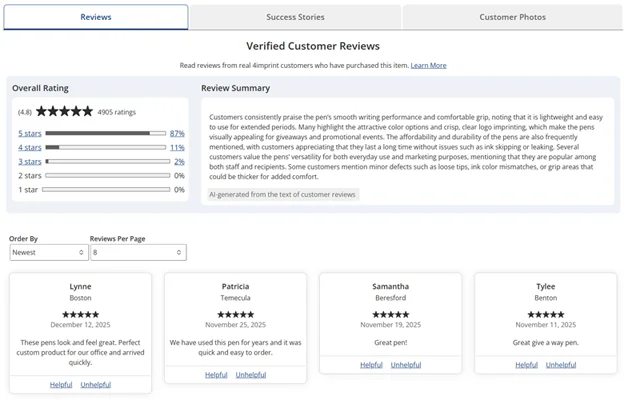Image resolution: width=626 pixels, height=400 pixels.
Task: Follow the Learn More link
Action: tap(428, 65)
